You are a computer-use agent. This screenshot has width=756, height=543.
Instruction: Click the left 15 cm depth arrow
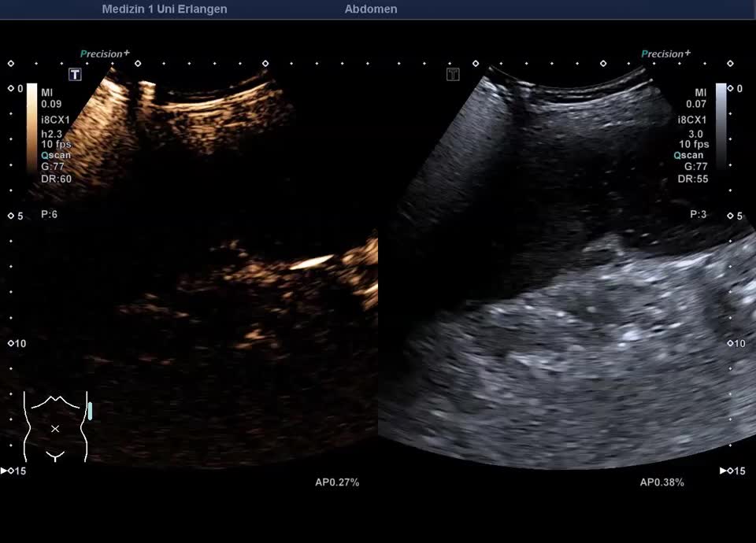coord(14,471)
